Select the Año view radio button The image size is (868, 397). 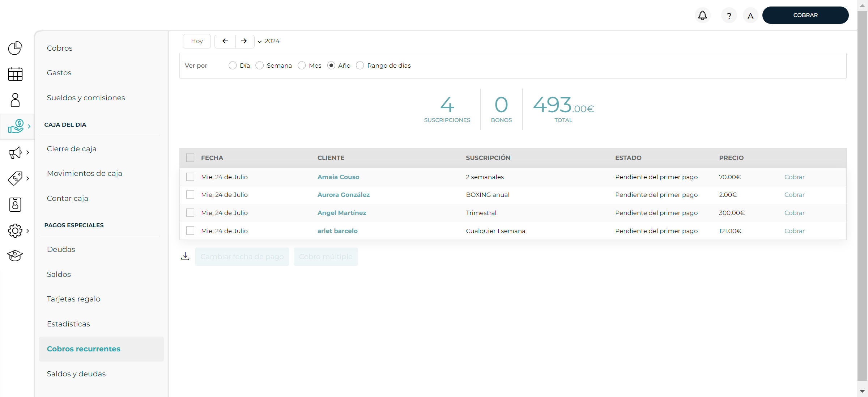pyautogui.click(x=331, y=66)
